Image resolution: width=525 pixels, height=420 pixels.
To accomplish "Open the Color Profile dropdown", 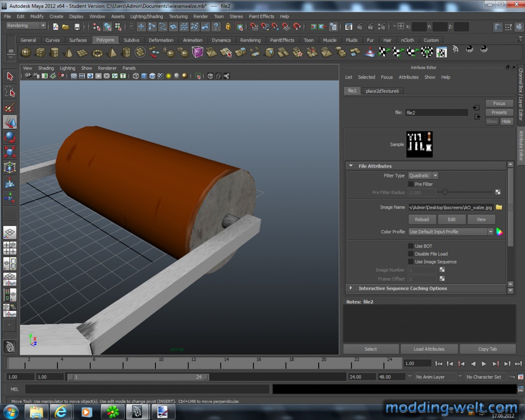I will pyautogui.click(x=451, y=232).
